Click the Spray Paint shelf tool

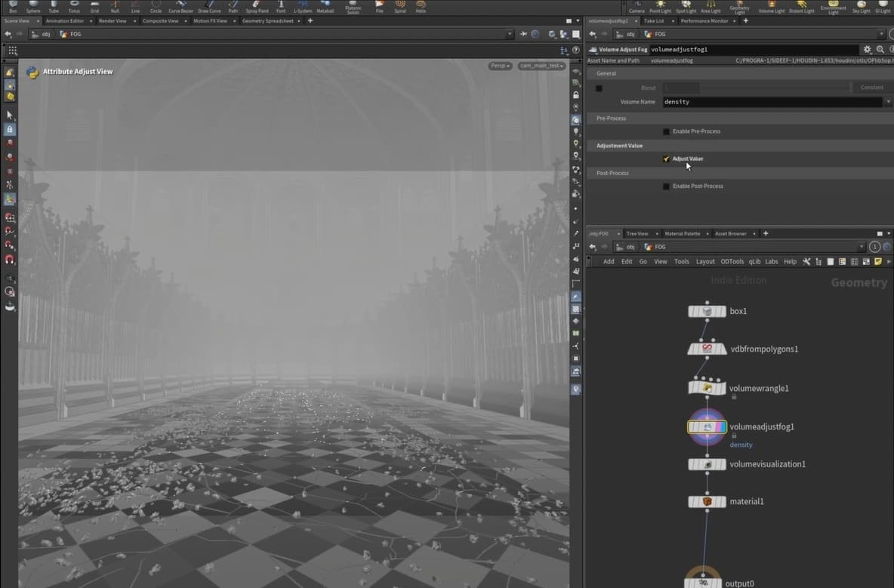click(x=257, y=6)
